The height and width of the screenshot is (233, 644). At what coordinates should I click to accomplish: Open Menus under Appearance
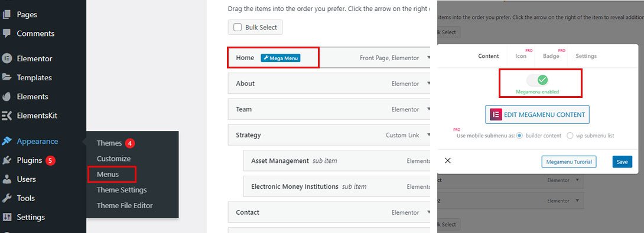click(108, 175)
